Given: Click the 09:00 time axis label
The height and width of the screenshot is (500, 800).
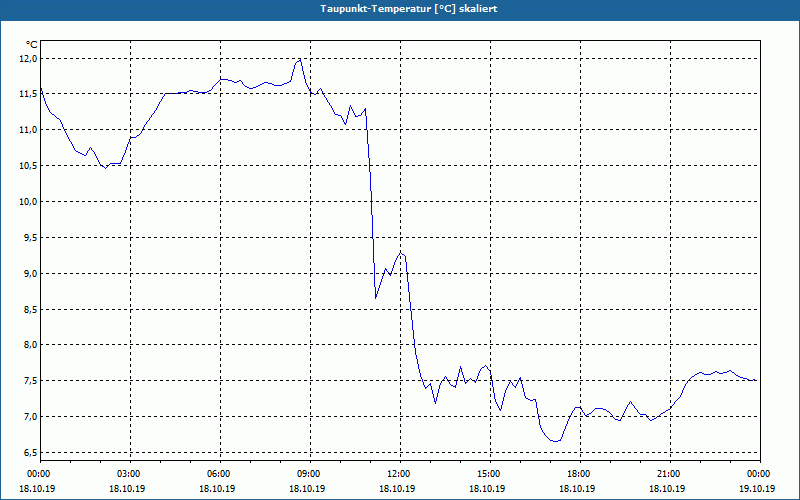Looking at the screenshot, I should 310,474.
